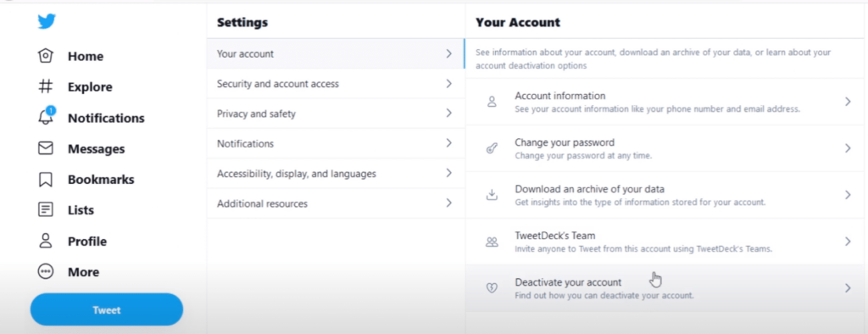
Task: Open chevron on Download an archive row
Action: (848, 194)
